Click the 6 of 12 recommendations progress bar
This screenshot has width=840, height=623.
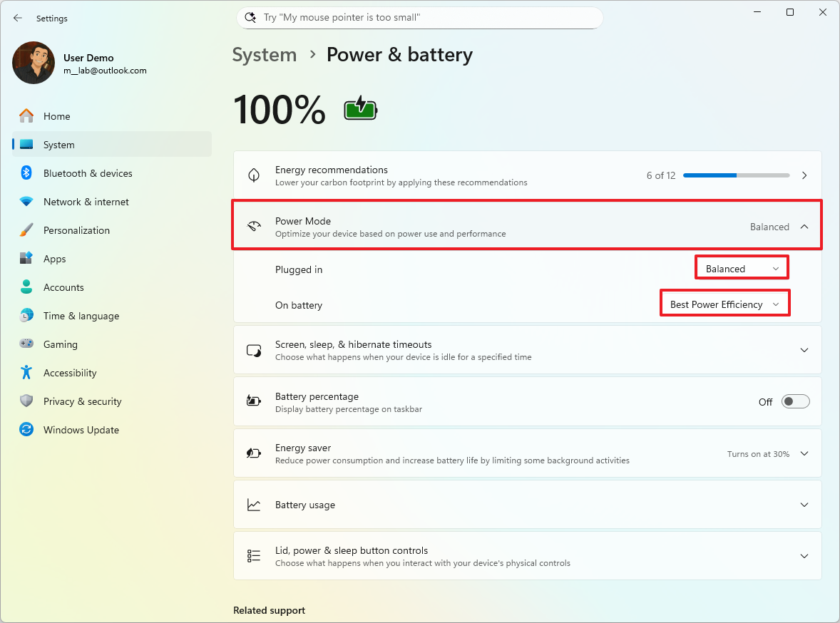click(x=736, y=175)
